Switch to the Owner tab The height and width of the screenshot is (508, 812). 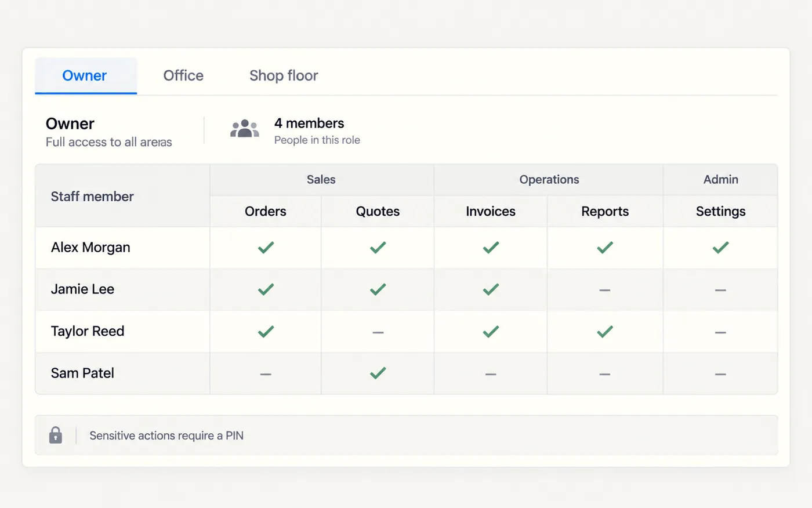[x=85, y=75]
